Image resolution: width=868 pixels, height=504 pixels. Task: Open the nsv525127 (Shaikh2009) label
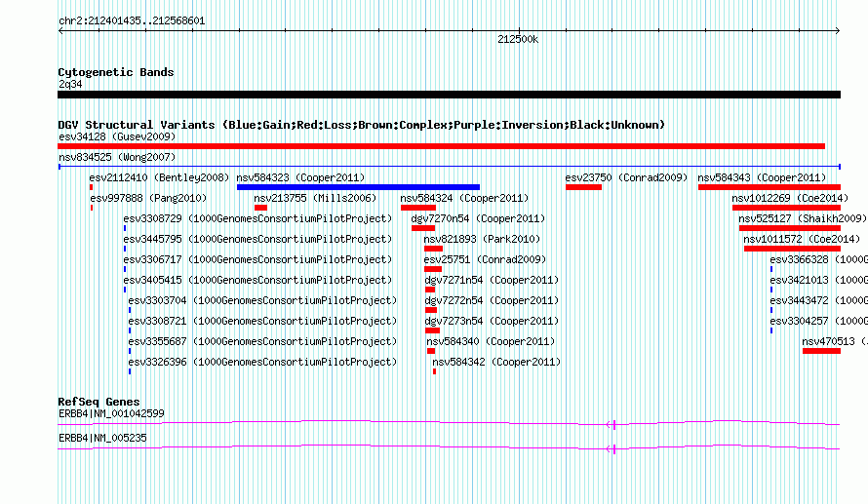pos(803,218)
